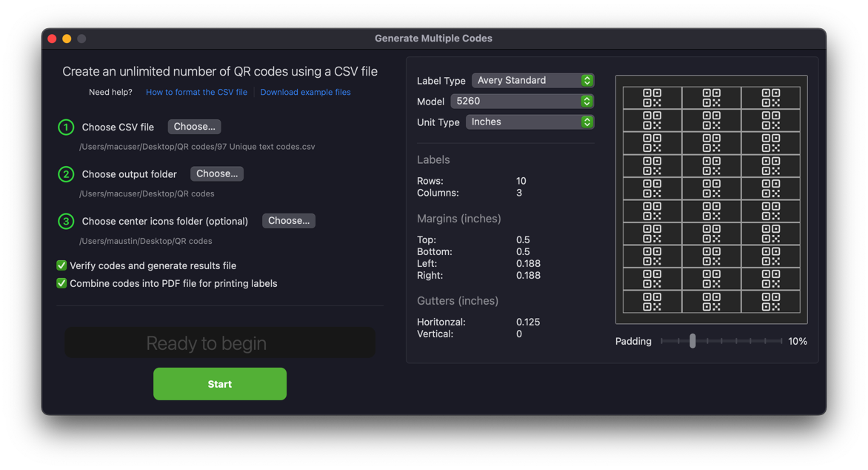The width and height of the screenshot is (868, 470).
Task: Toggle Verify codes and generate results file
Action: coord(61,265)
